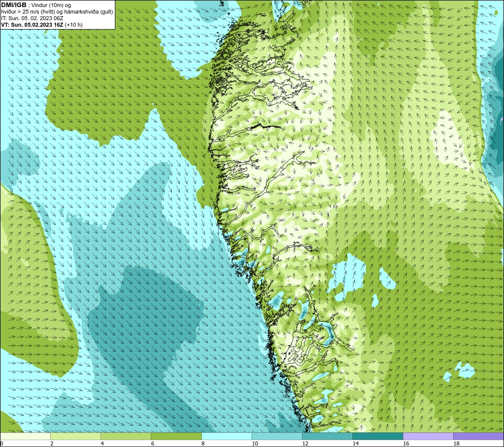The image size is (504, 447).
Task: Click the DMI/IGB title text
Action: click(14, 5)
